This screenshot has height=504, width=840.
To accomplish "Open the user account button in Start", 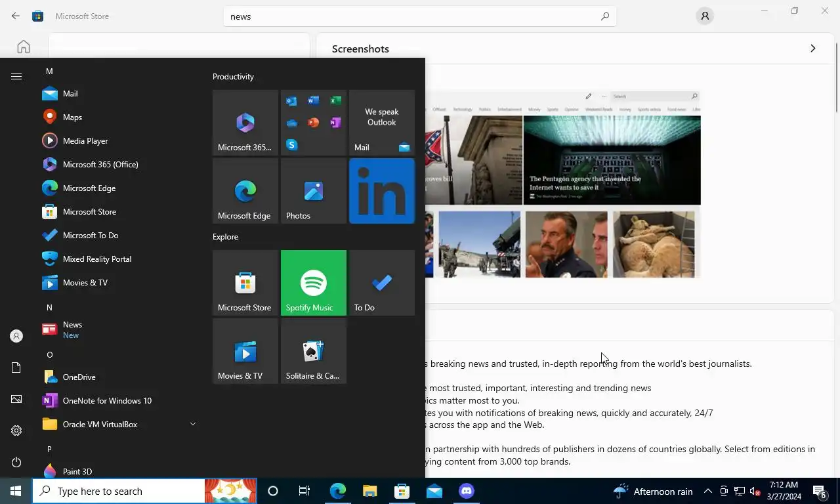I will coord(16,336).
